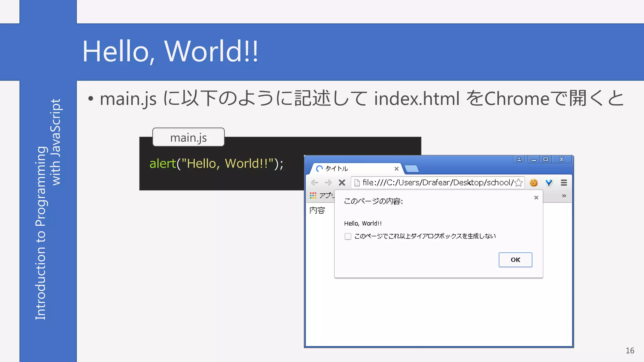The image size is (644, 362).
Task: Click the browser back arrow
Action: pos(314,183)
